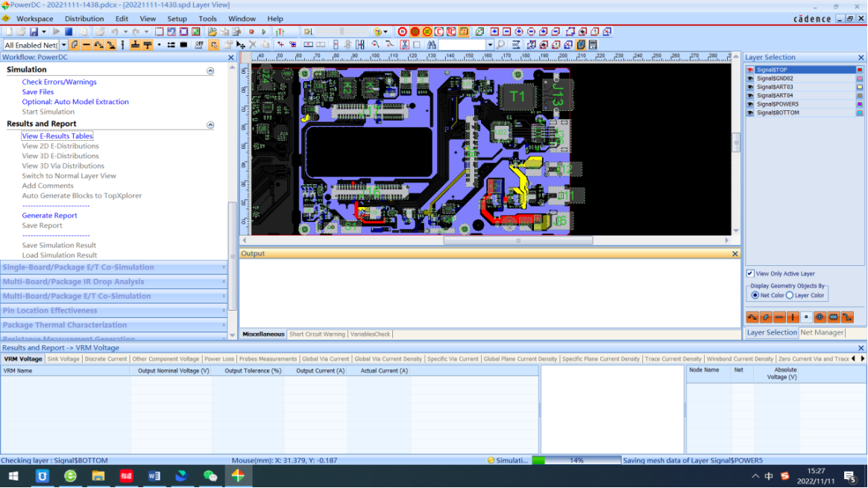
Task: Click Signal$TOP red color swatch
Action: click(x=860, y=70)
